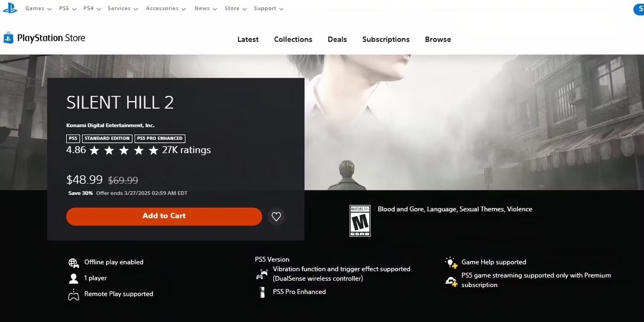Click the PS5 Pro Enhanced feature text

point(299,292)
